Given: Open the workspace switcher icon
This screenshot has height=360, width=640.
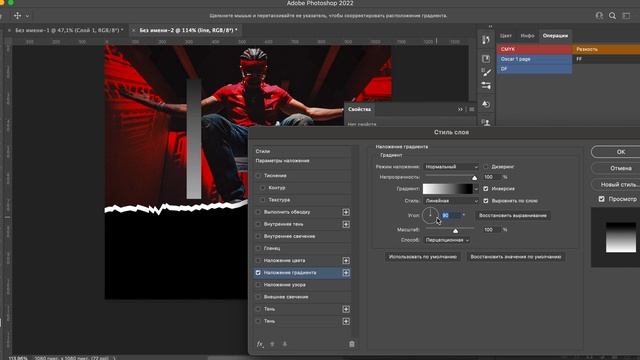Looking at the screenshot, I should coord(626,16).
